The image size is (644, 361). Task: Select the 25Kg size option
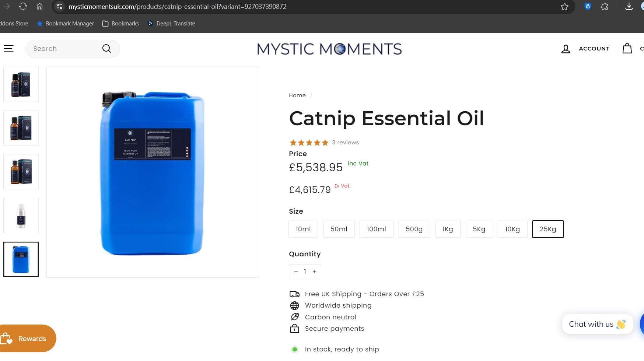(x=548, y=229)
